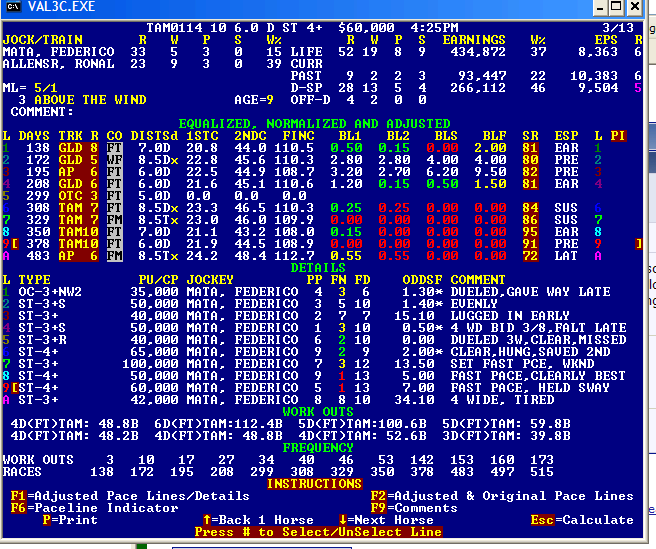Click the WF condition in line 2
The image size is (656, 549).
tap(114, 160)
